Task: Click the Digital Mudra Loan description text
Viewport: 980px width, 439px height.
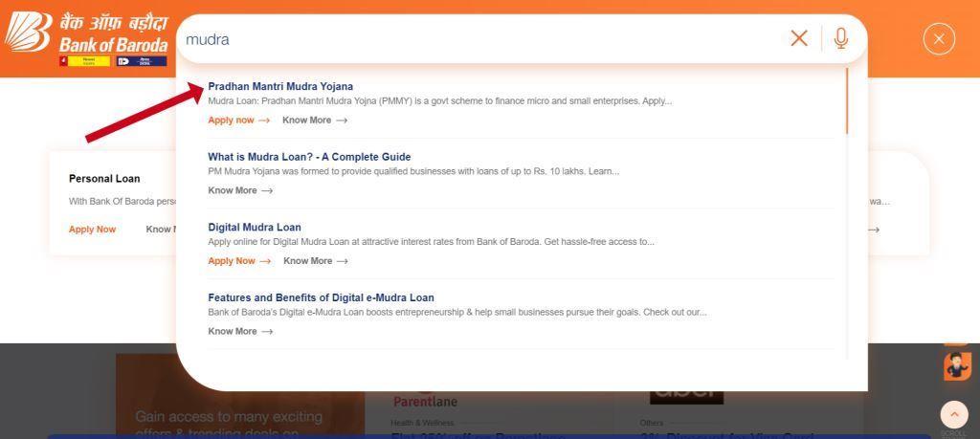Action: pyautogui.click(x=432, y=242)
